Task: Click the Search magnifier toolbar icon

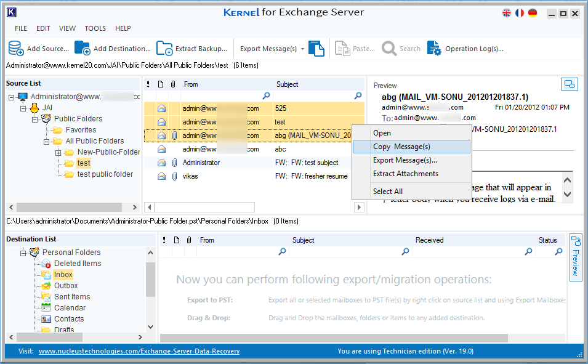Action: point(389,49)
